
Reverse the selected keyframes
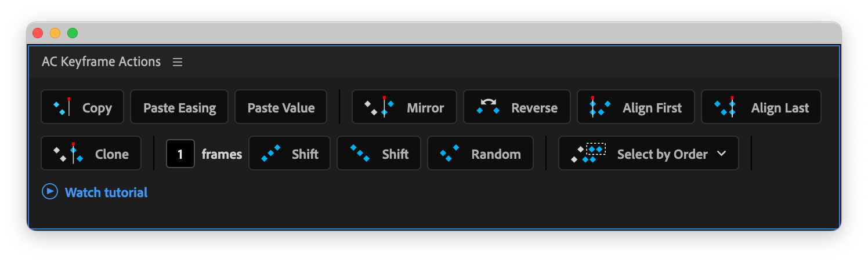click(518, 107)
